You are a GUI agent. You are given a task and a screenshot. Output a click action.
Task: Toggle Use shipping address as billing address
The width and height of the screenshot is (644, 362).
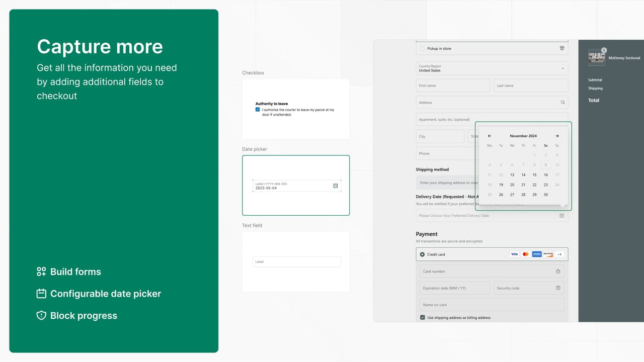[x=423, y=318]
